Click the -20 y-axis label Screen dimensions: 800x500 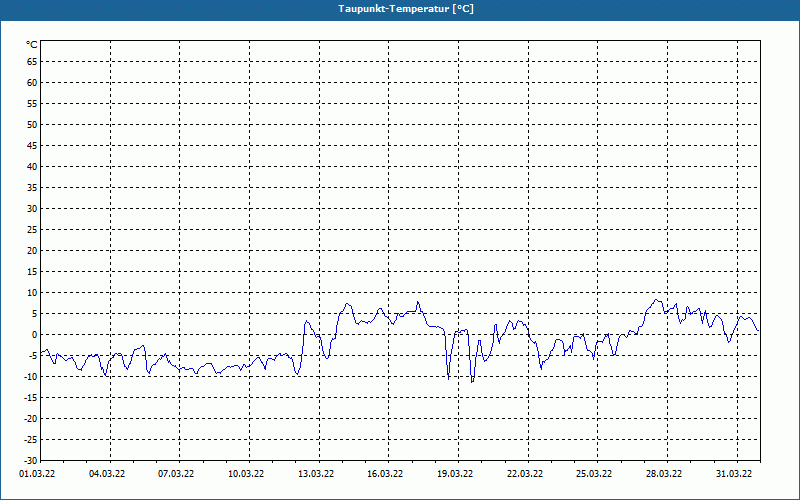point(31,418)
